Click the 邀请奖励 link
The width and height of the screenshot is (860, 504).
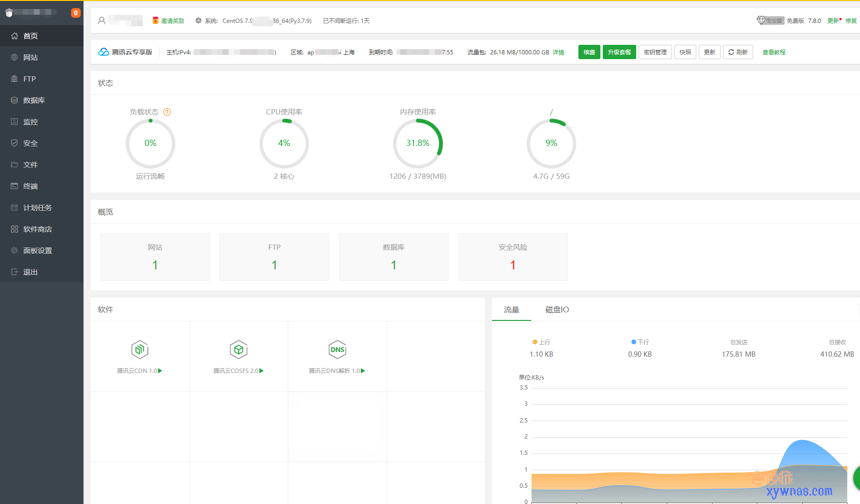[x=172, y=21]
